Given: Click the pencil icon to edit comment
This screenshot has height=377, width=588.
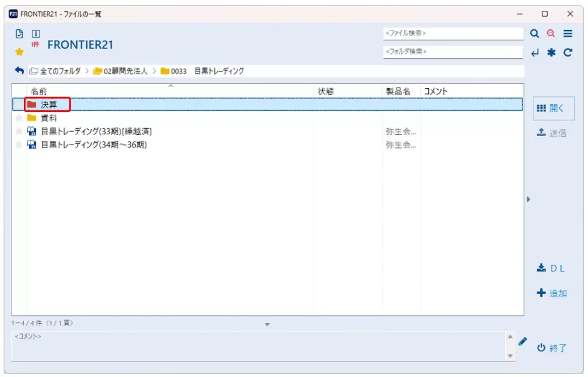Looking at the screenshot, I should tap(523, 342).
